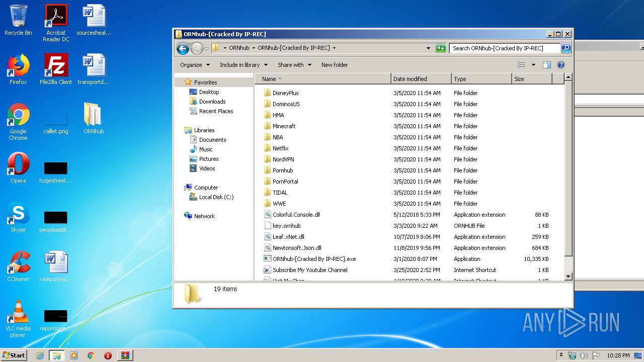Sort by the Size column header
The image size is (644, 362).
[x=532, y=79]
